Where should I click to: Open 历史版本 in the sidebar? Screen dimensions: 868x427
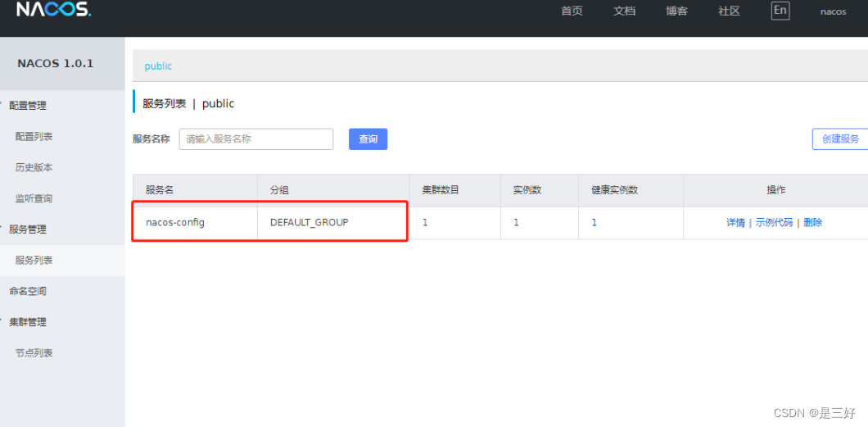click(34, 168)
